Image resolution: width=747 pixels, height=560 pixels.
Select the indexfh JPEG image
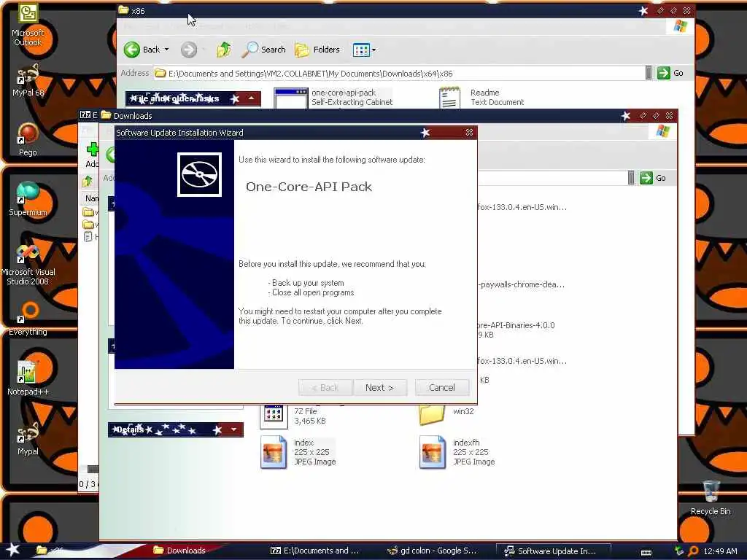(457, 452)
